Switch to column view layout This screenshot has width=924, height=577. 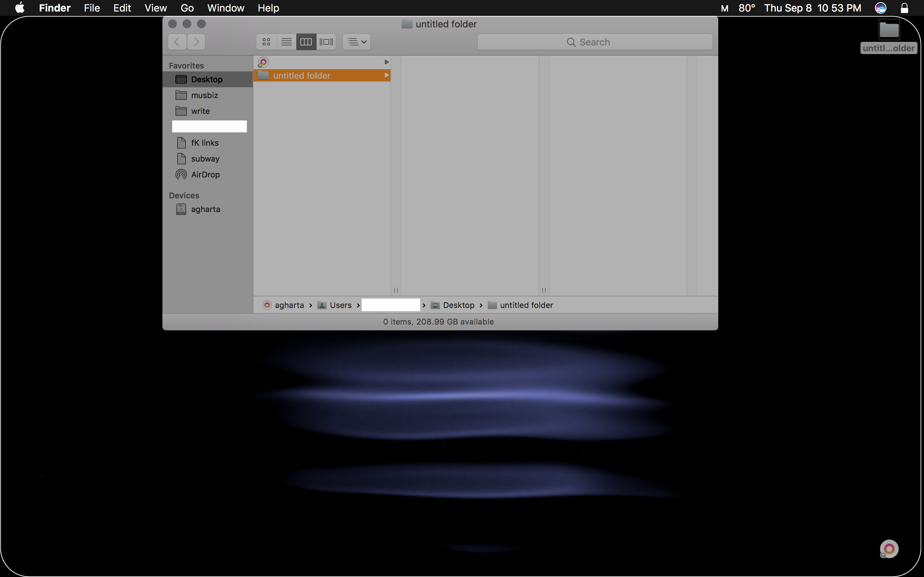coord(305,42)
